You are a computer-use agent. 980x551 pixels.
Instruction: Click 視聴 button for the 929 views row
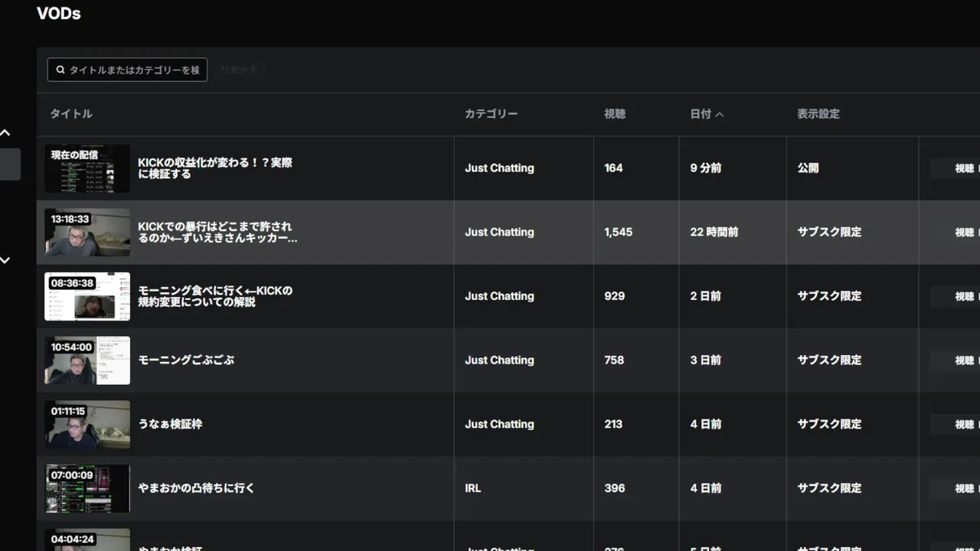pyautogui.click(x=955, y=296)
